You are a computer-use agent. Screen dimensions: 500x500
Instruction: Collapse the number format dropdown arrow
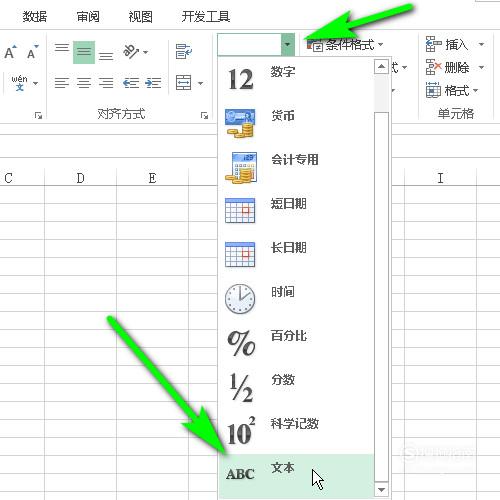[x=288, y=44]
